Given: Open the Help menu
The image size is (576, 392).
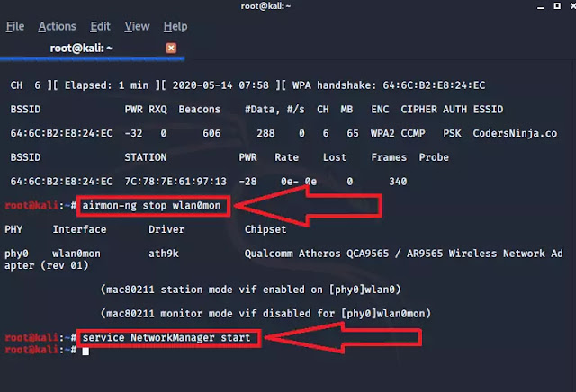Looking at the screenshot, I should [x=175, y=26].
